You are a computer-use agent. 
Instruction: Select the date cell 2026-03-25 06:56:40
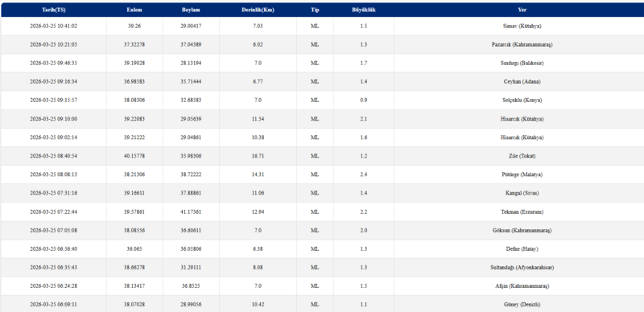click(x=53, y=248)
